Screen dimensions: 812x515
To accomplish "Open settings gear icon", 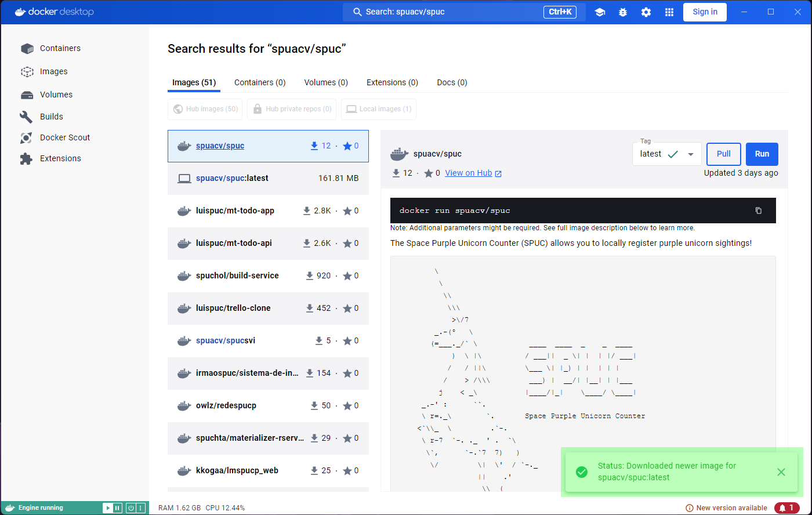I will point(646,12).
